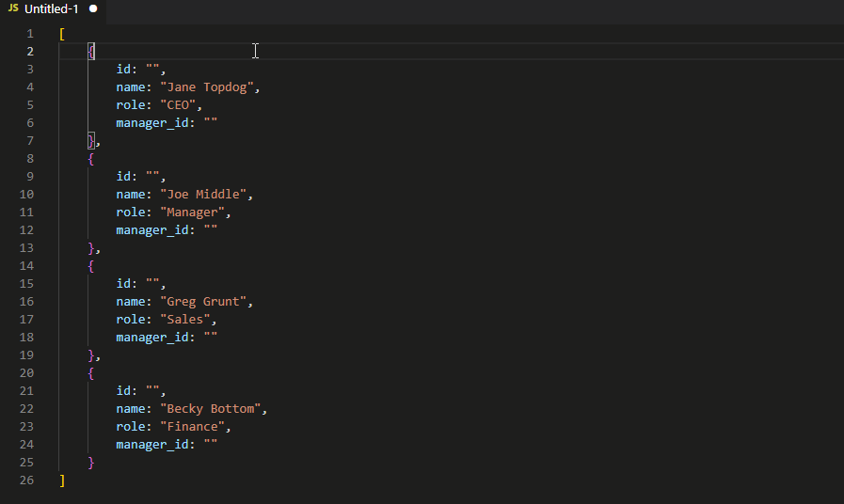This screenshot has width=844, height=504.
Task: Place cursor in the "Becky Bottom" string
Action: [x=213, y=409]
